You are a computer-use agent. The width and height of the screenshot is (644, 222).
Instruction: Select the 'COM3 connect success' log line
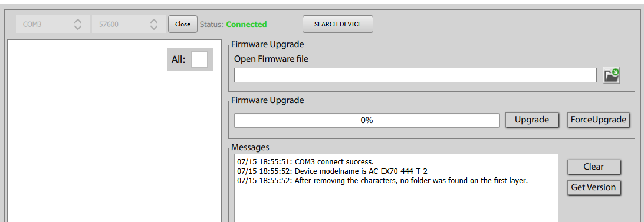305,162
